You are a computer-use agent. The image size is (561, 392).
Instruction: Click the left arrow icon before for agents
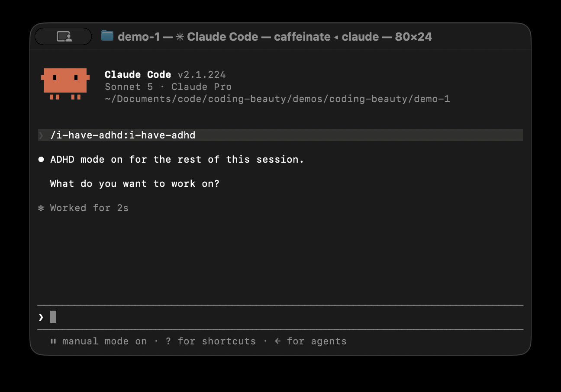(277, 341)
